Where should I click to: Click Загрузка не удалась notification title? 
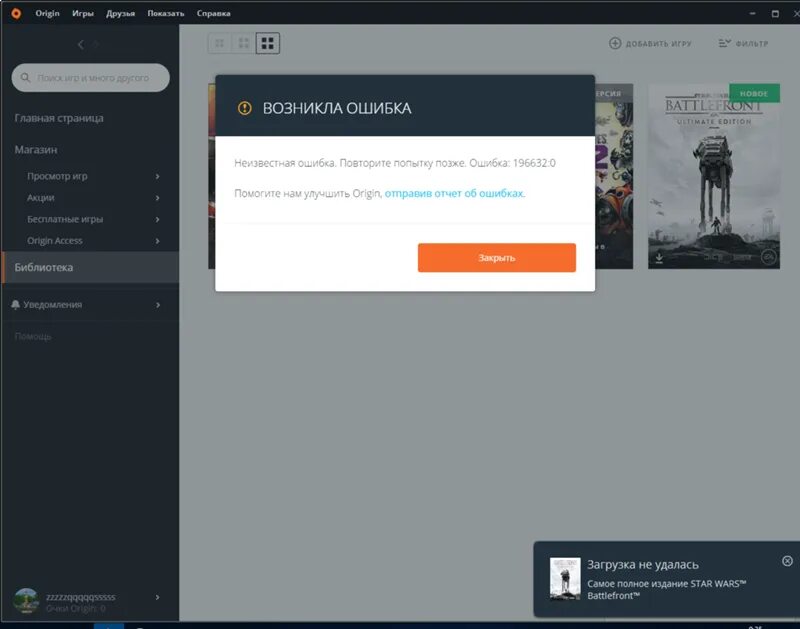(643, 565)
